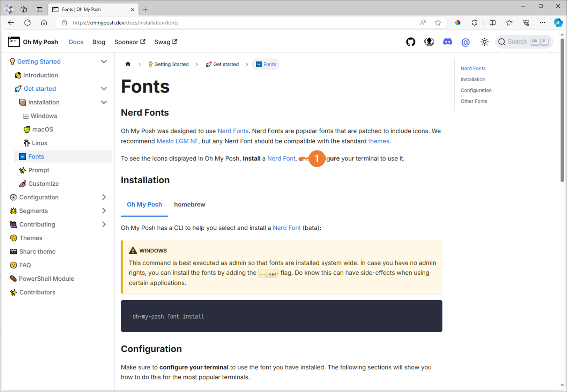
Task: Open Read Aloud icon in address bar
Action: 423,23
